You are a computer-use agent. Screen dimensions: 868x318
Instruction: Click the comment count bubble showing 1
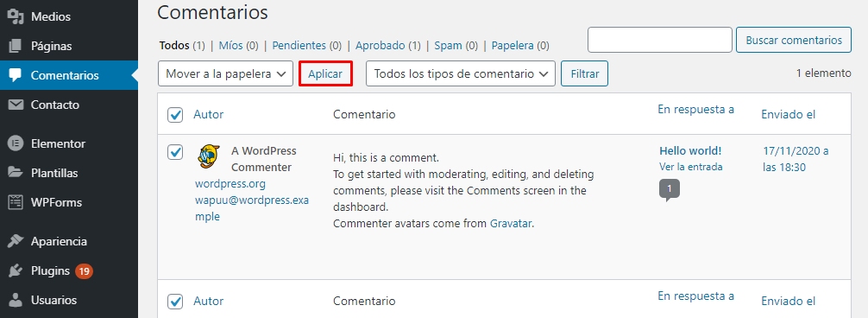[670, 190]
